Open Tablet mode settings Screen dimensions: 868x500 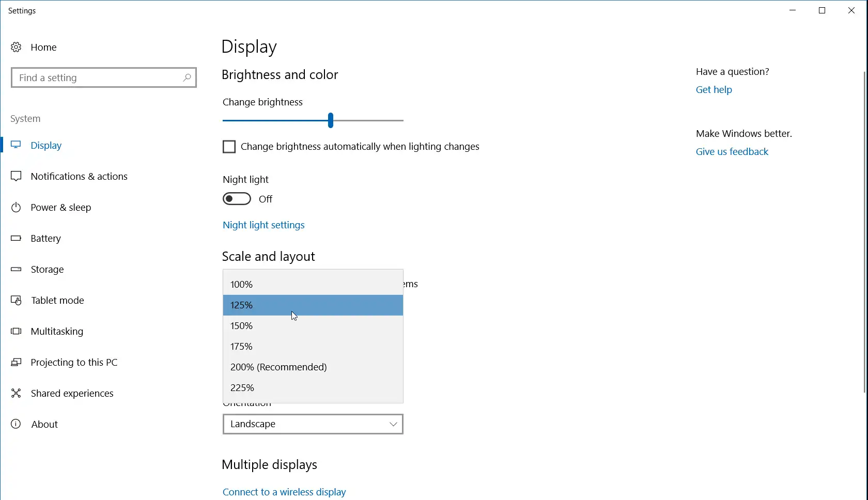coord(57,300)
